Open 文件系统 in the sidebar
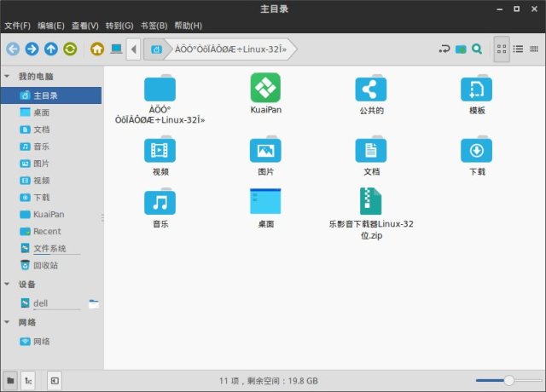 tap(51, 248)
